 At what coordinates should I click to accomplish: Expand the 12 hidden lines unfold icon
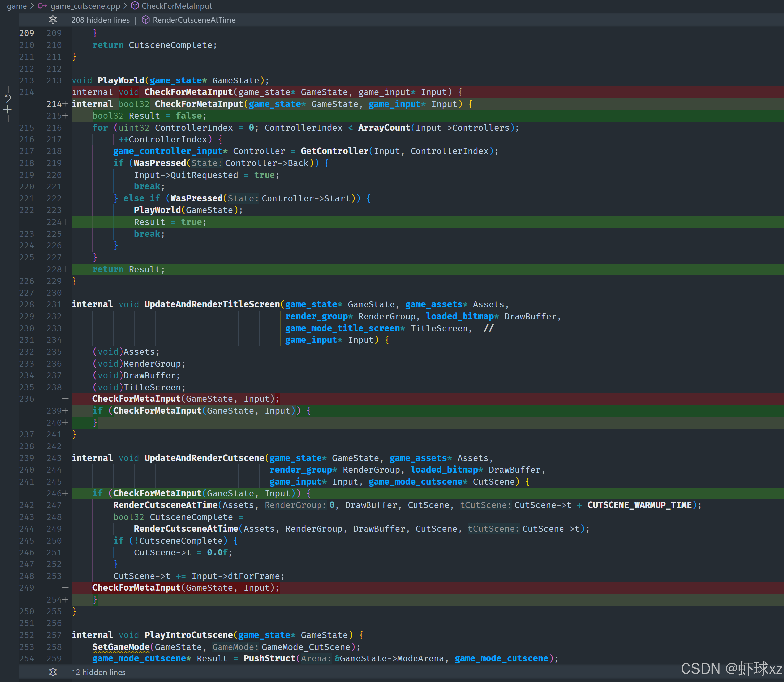coord(53,672)
